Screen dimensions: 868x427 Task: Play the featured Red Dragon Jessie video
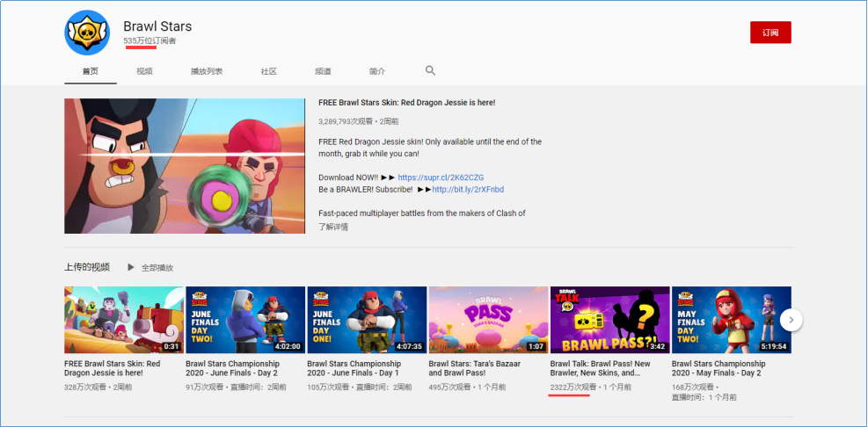[184, 166]
